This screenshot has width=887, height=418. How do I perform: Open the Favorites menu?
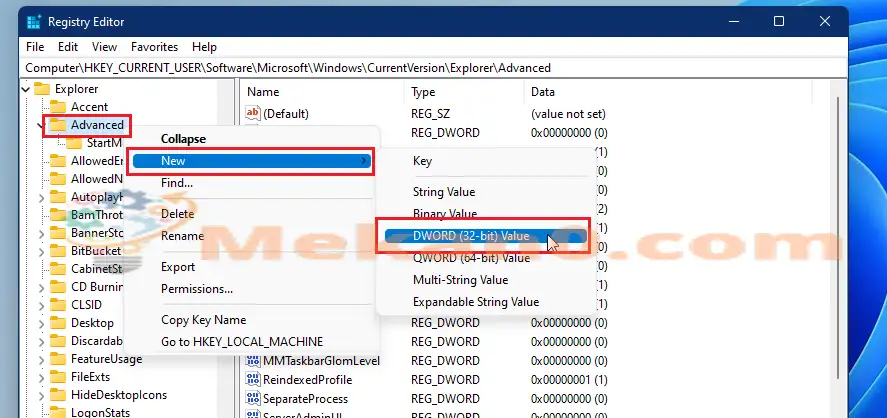tap(154, 47)
